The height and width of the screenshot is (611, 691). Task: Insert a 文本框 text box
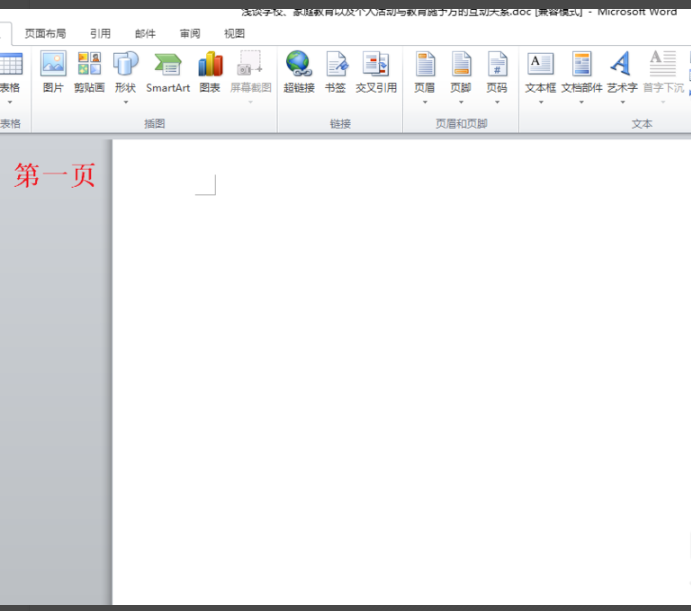[x=540, y=64]
